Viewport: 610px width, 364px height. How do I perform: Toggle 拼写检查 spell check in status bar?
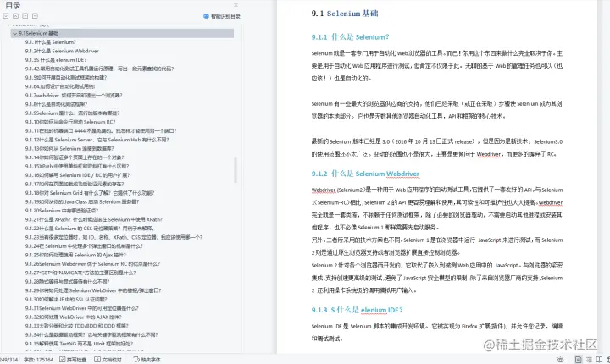(73, 360)
